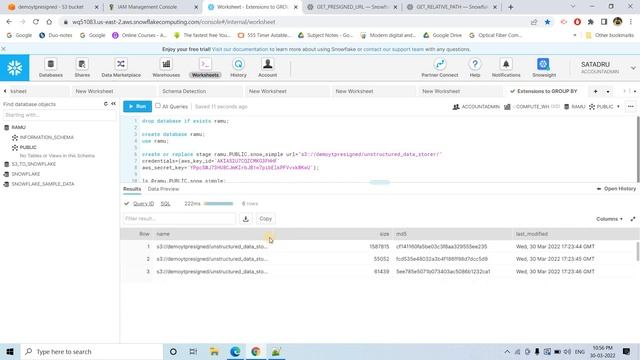Open the Columns dropdown

tap(609, 219)
